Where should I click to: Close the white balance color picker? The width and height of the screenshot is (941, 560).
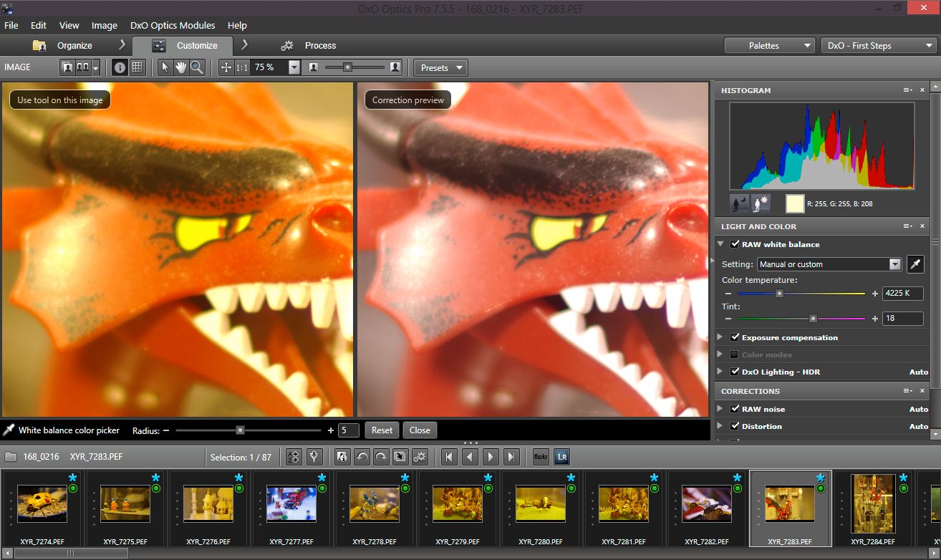(420, 430)
